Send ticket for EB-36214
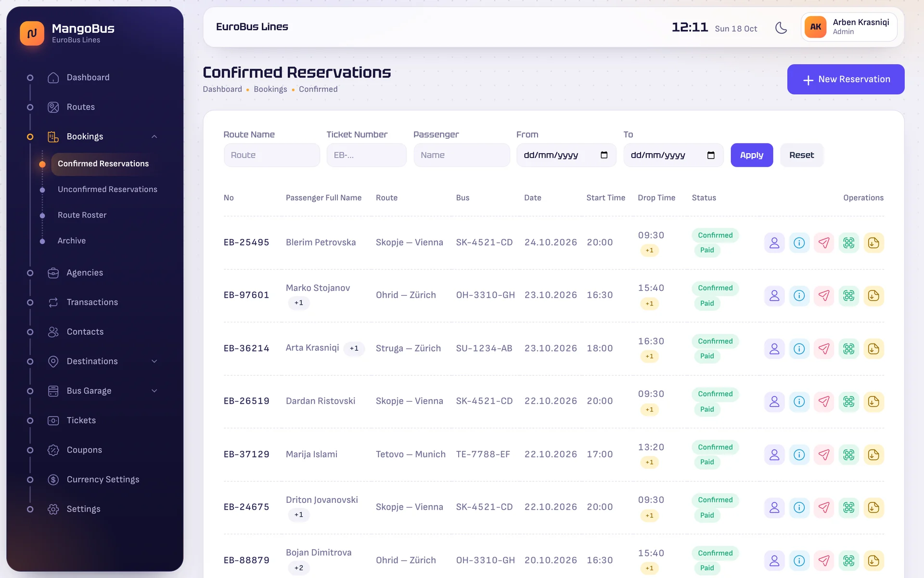The width and height of the screenshot is (924, 578). (824, 349)
